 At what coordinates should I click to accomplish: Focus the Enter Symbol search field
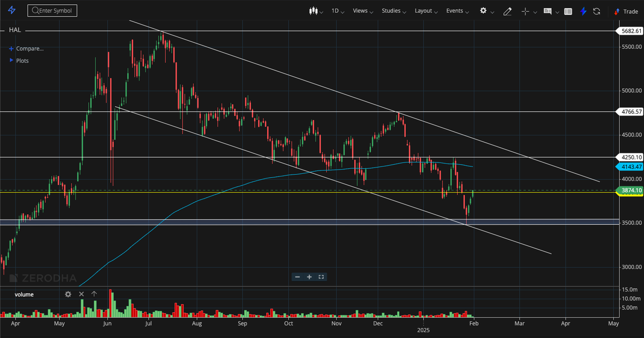click(x=52, y=11)
